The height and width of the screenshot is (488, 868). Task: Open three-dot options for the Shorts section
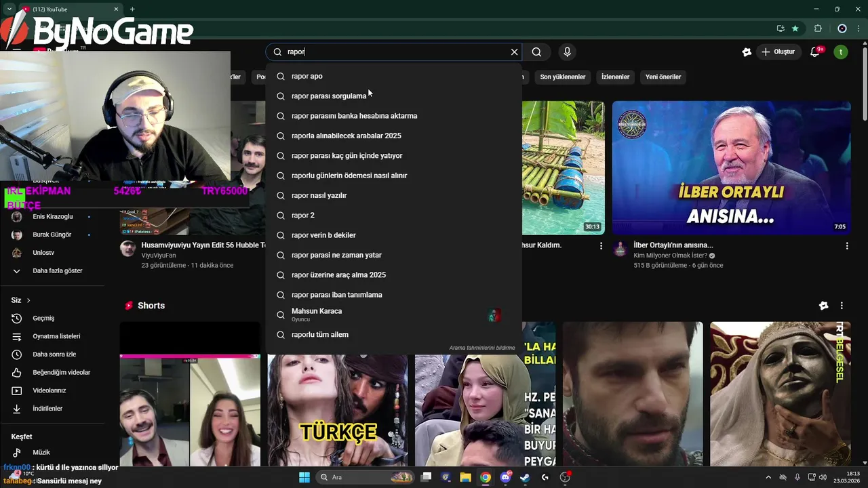click(842, 306)
